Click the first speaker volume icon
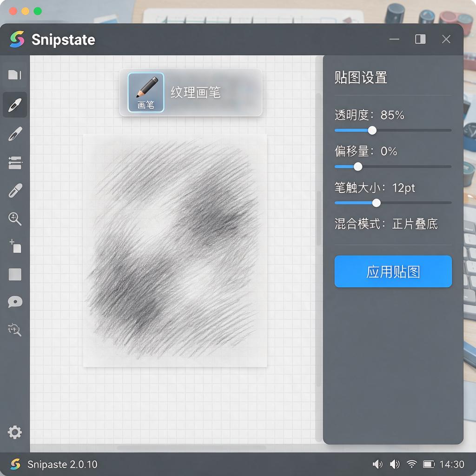Viewport: 476px width, 476px height. point(377,464)
